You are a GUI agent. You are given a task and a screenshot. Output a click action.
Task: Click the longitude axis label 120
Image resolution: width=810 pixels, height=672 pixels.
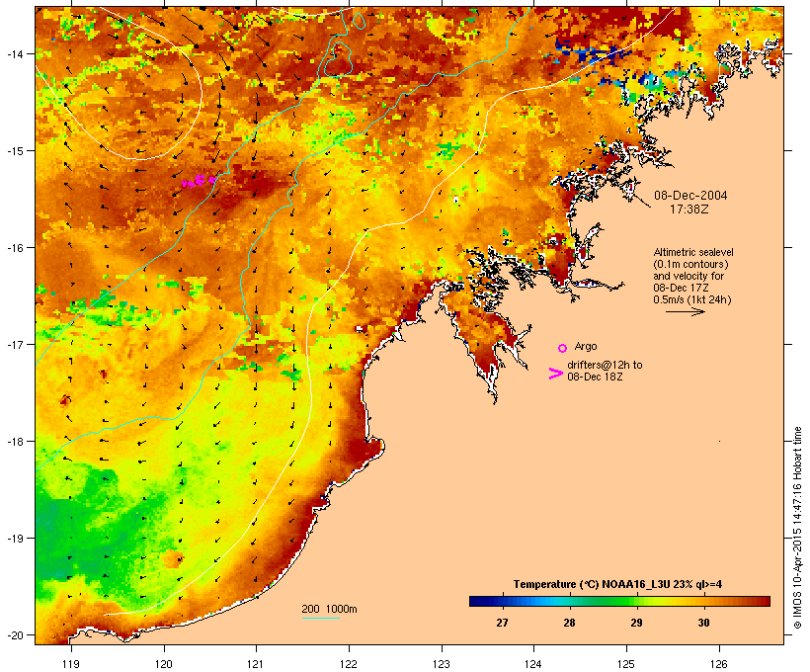tap(164, 664)
